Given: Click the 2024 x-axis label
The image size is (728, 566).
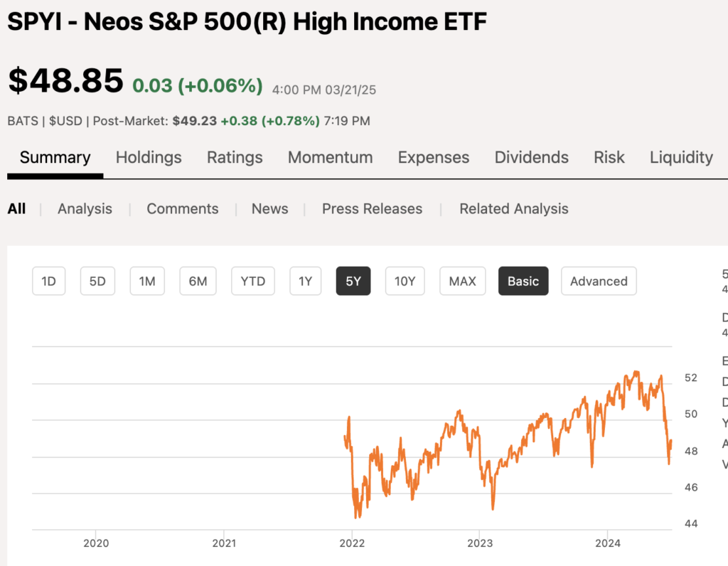Looking at the screenshot, I should [x=608, y=543].
